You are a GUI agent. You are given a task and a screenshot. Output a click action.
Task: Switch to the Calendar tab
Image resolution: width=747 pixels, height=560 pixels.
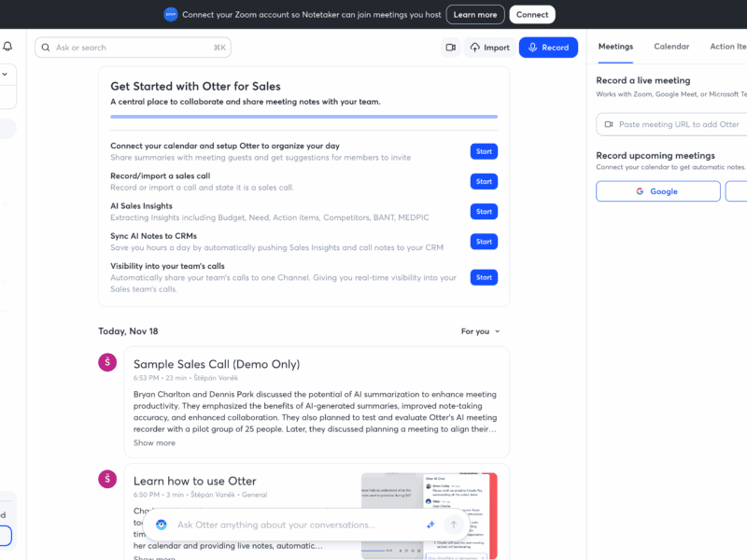[671, 47]
